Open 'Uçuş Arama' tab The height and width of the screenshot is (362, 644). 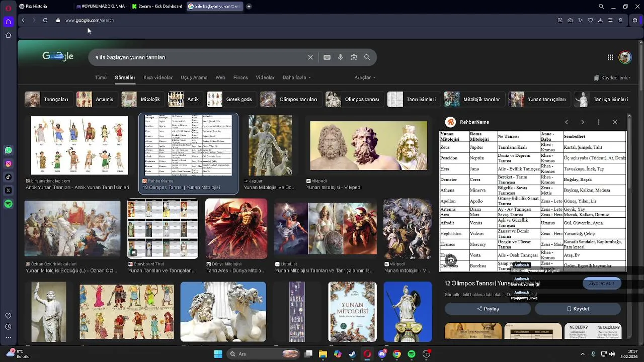click(194, 78)
